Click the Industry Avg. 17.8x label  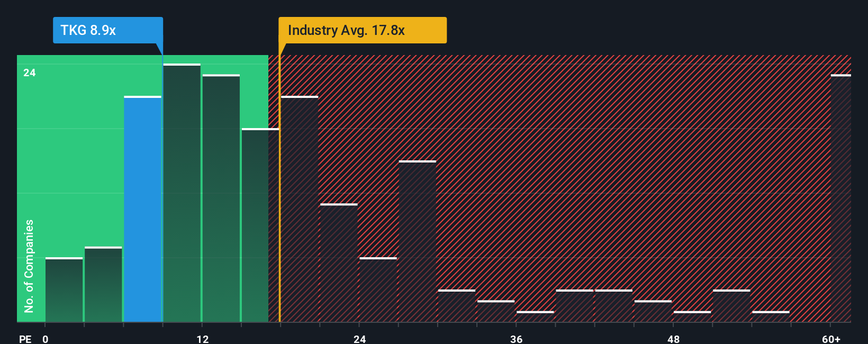363,30
